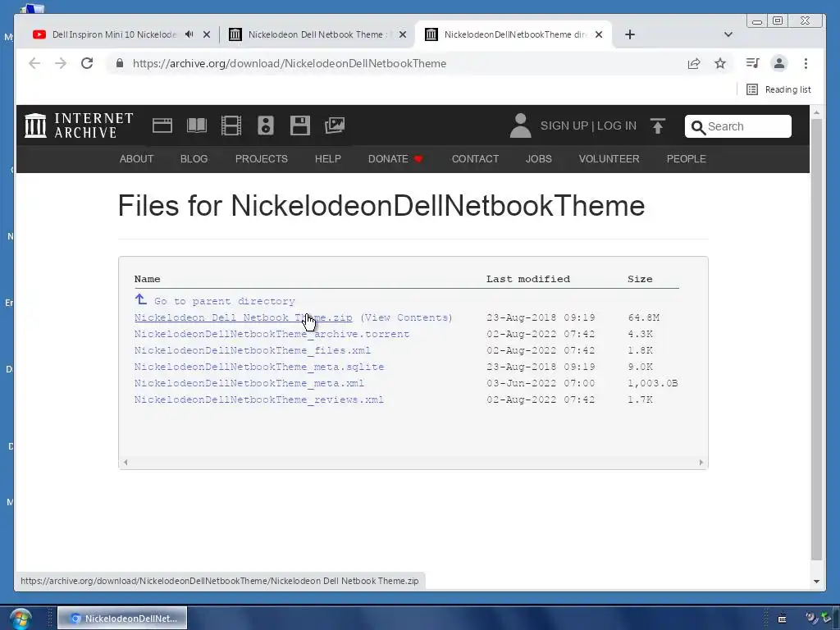Click the SIGN UP link
The height and width of the screenshot is (630, 840).
pos(564,126)
